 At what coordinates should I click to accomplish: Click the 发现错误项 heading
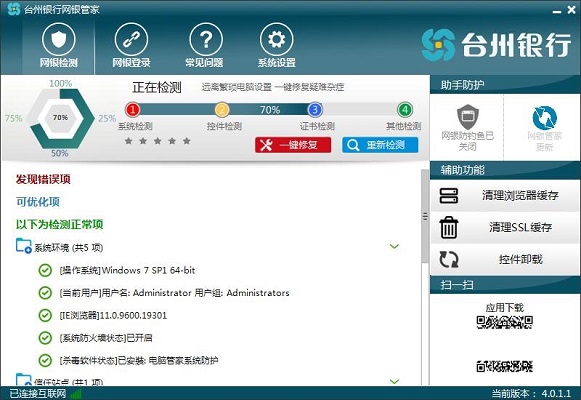pos(43,179)
